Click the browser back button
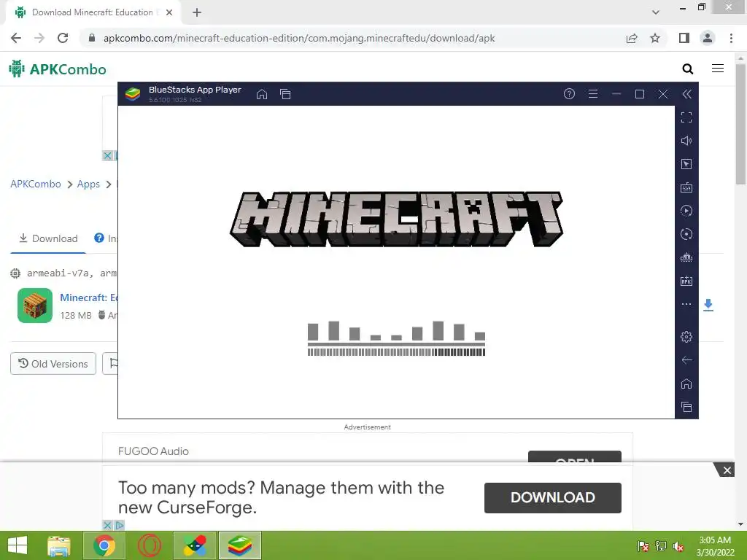The height and width of the screenshot is (560, 747). coord(16,38)
